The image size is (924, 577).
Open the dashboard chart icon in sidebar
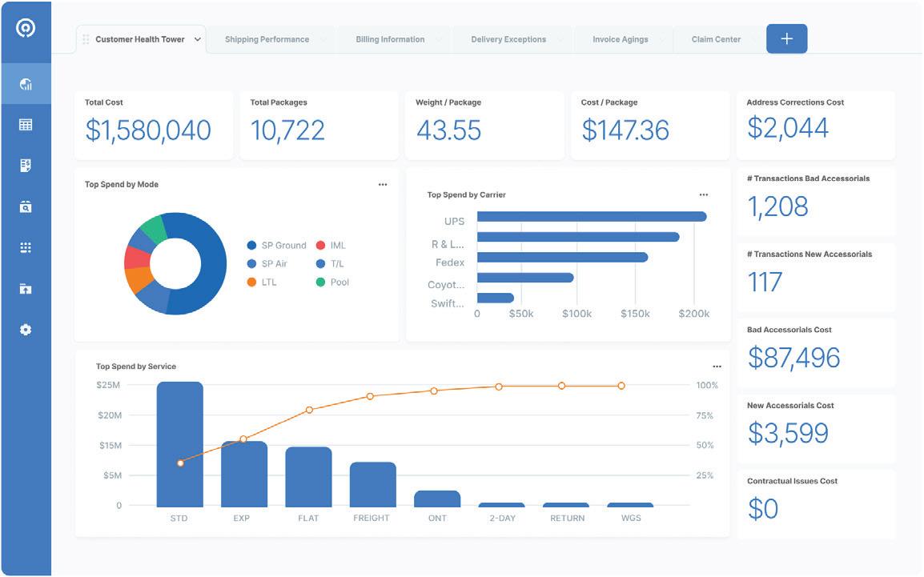tap(26, 84)
